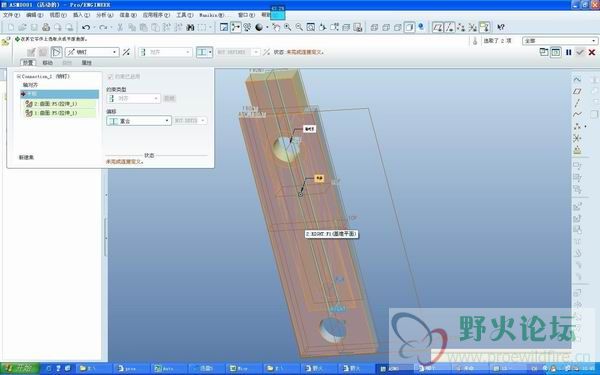The image size is (600, 375).
Task: Open the 文件 menu
Action: click(11, 15)
